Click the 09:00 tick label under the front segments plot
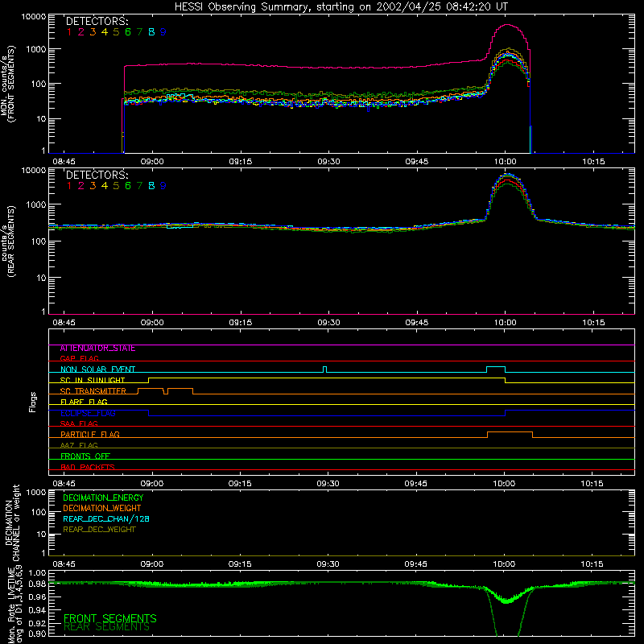The height and width of the screenshot is (644, 644). [x=152, y=162]
